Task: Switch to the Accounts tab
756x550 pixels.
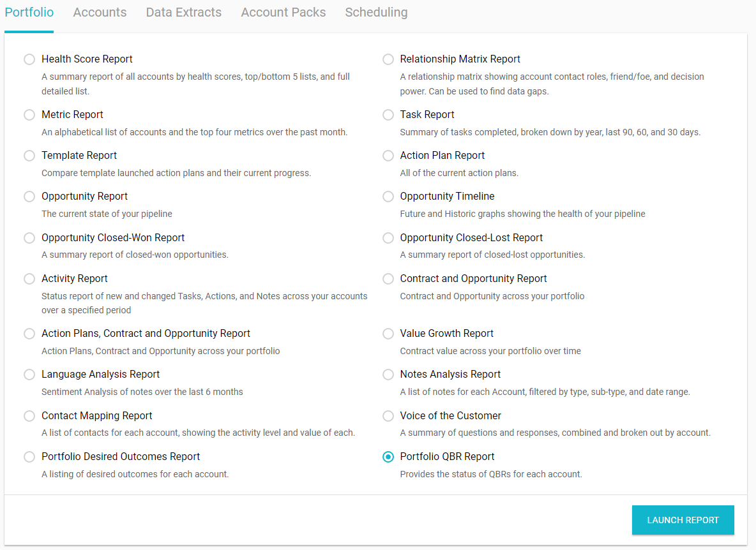Action: coord(100,13)
